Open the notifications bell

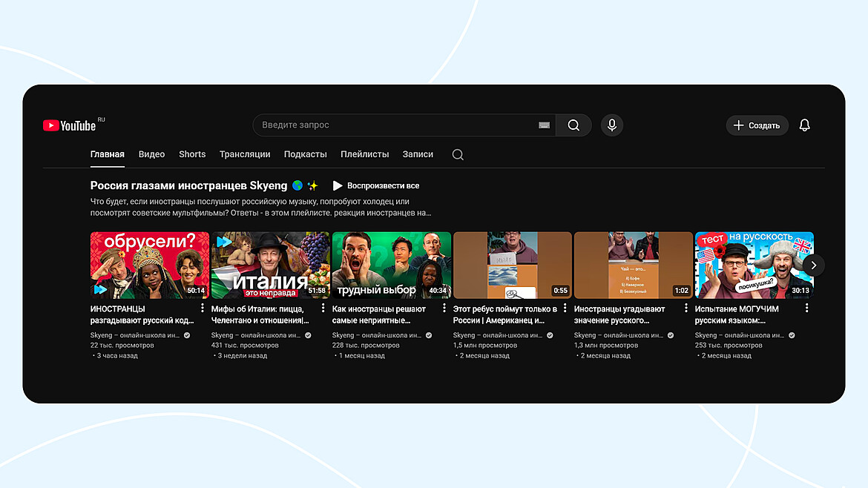[804, 125]
